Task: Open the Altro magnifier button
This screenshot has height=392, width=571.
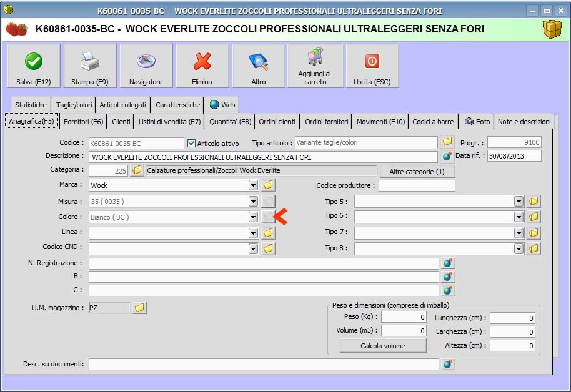Action: 259,66
